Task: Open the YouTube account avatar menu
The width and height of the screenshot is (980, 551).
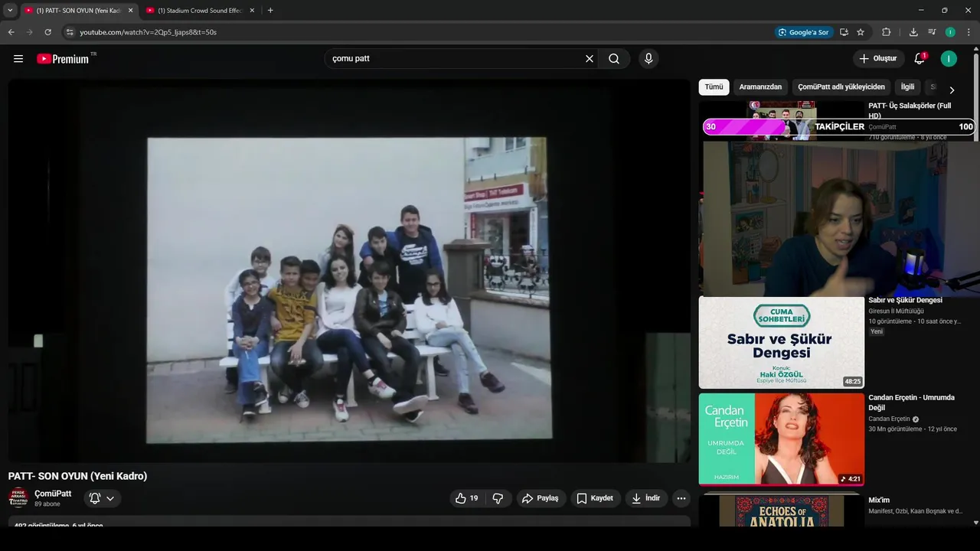Action: coord(949,59)
